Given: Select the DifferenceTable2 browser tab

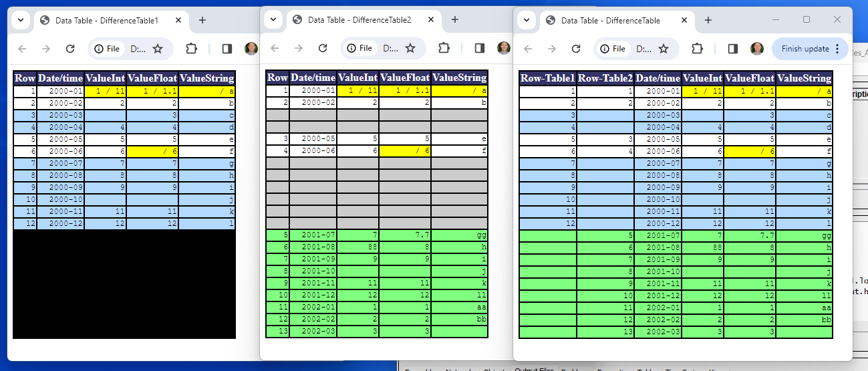Looking at the screenshot, I should [364, 20].
